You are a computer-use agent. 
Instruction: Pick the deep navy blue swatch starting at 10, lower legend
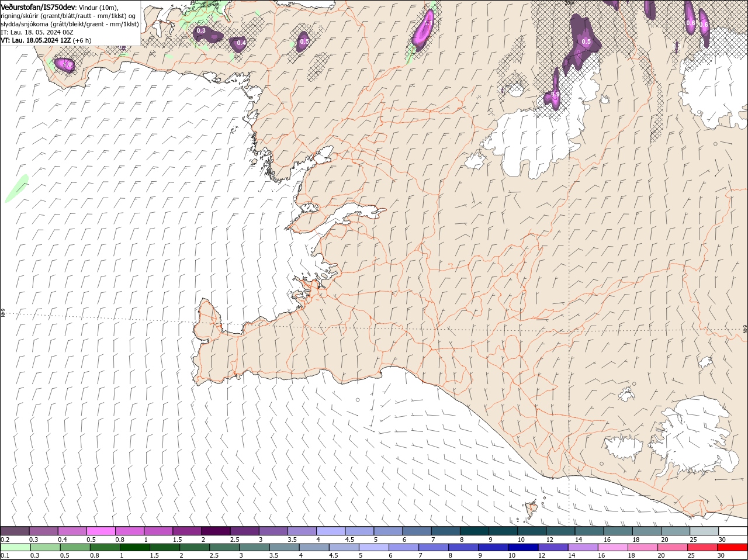click(x=522, y=548)
